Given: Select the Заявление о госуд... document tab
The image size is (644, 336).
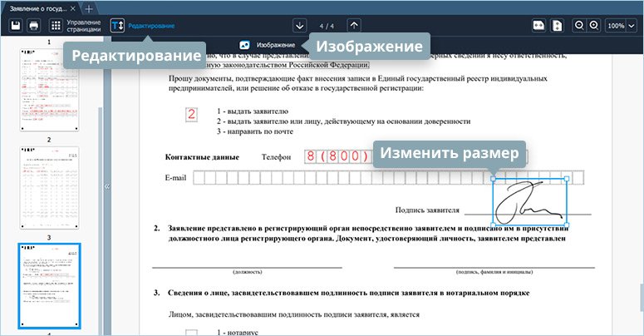Looking at the screenshot, I should pos(37,7).
